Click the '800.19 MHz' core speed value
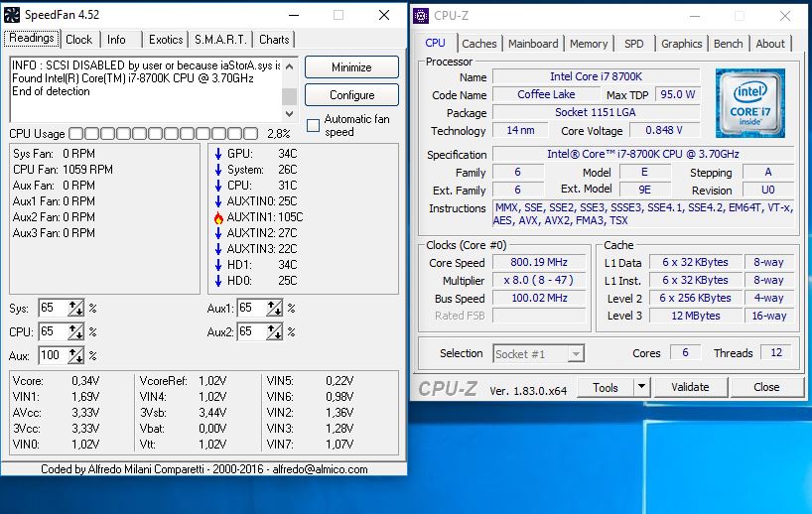The width and height of the screenshot is (812, 514). (x=539, y=262)
